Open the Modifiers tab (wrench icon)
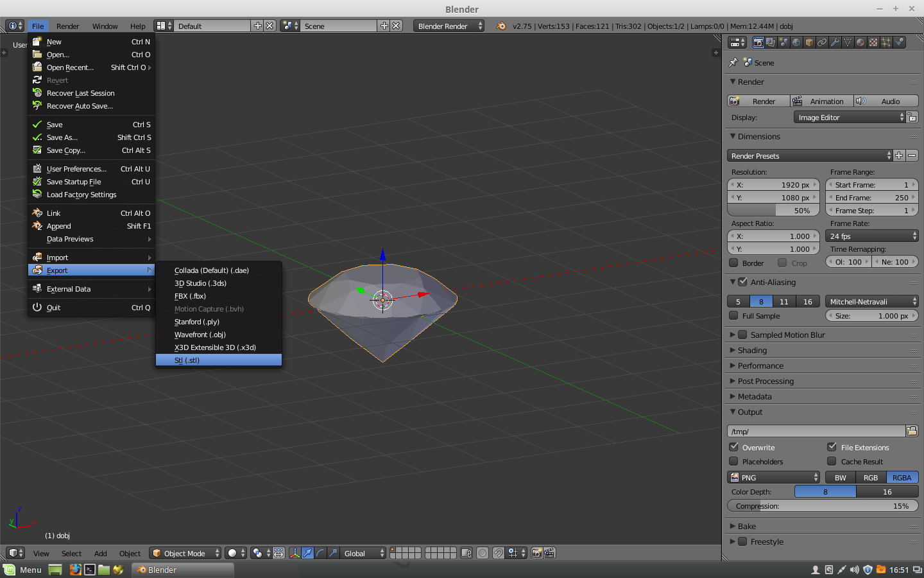This screenshot has width=924, height=578. (x=835, y=42)
